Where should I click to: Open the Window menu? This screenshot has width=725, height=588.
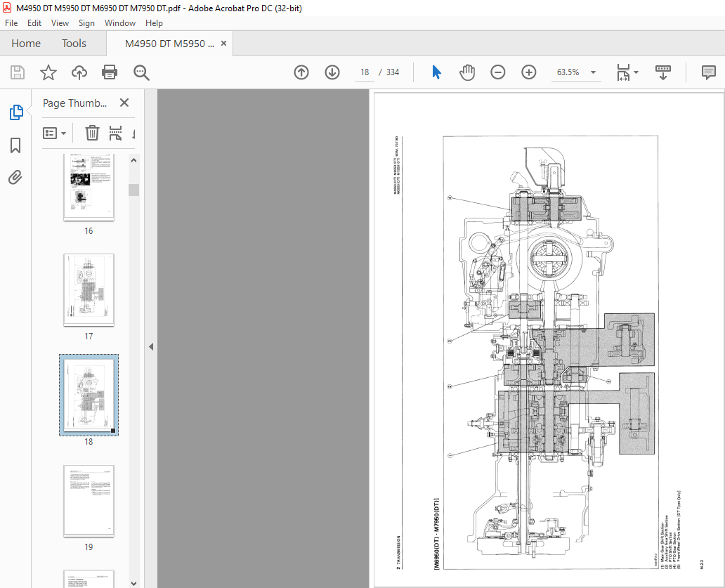[x=120, y=23]
